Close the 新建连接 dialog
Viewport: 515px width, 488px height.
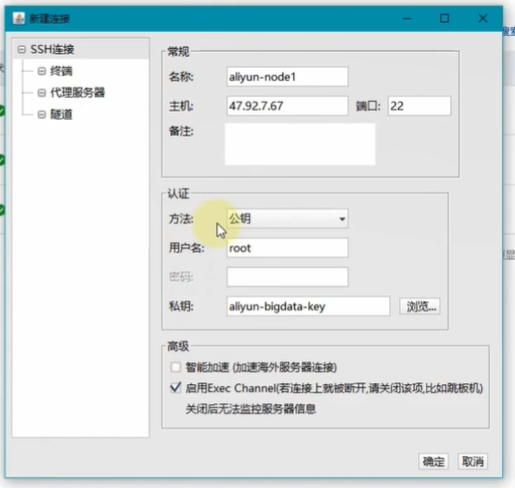483,18
